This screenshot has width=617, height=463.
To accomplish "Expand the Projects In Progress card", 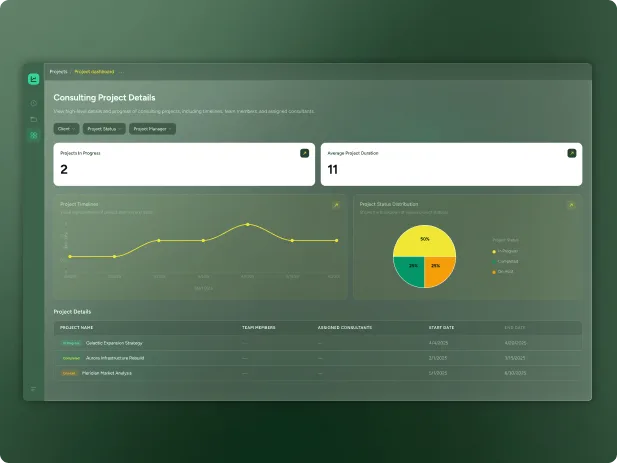I will click(x=305, y=153).
